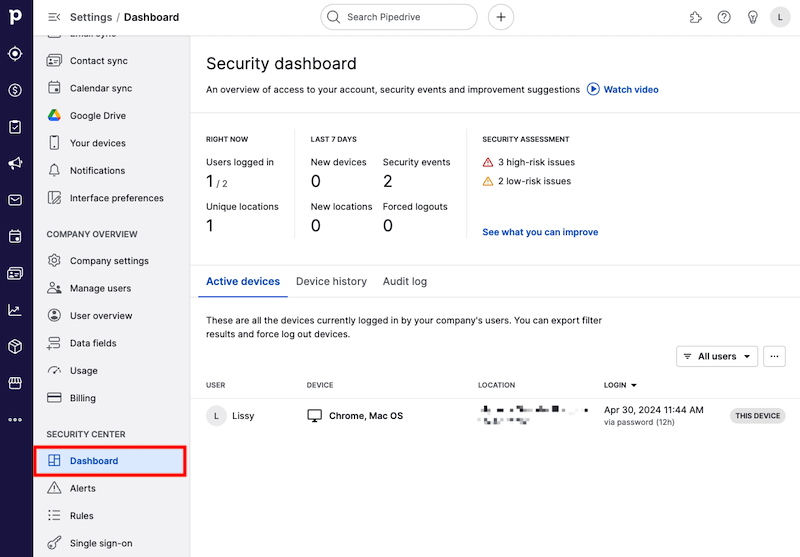Sort by the Login column arrow
Image resolution: width=800 pixels, height=557 pixels.
[x=634, y=385]
